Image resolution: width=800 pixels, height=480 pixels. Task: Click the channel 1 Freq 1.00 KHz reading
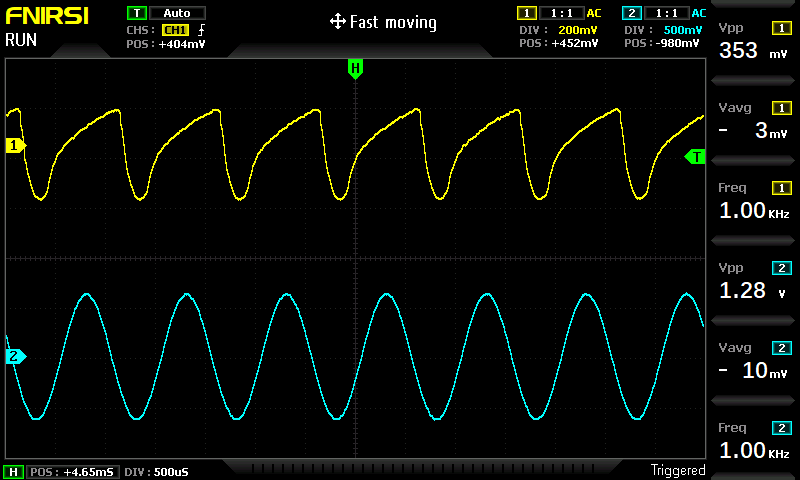754,211
